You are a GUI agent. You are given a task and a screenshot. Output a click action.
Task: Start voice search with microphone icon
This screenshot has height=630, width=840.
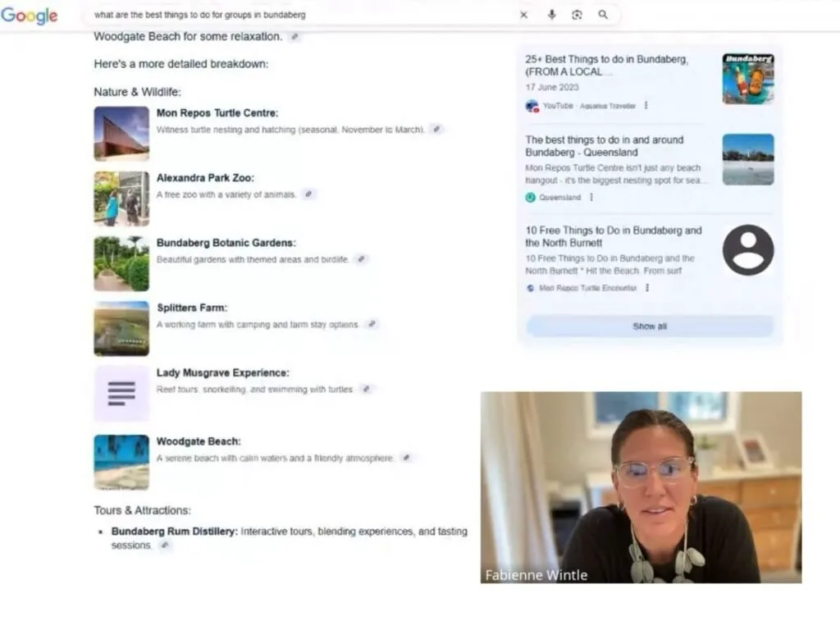[551, 15]
